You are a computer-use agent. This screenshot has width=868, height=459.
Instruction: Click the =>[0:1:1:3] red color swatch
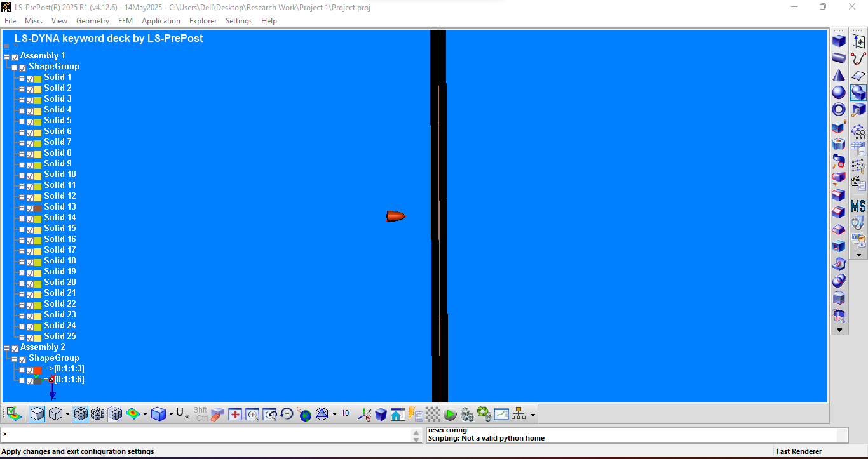coord(38,370)
